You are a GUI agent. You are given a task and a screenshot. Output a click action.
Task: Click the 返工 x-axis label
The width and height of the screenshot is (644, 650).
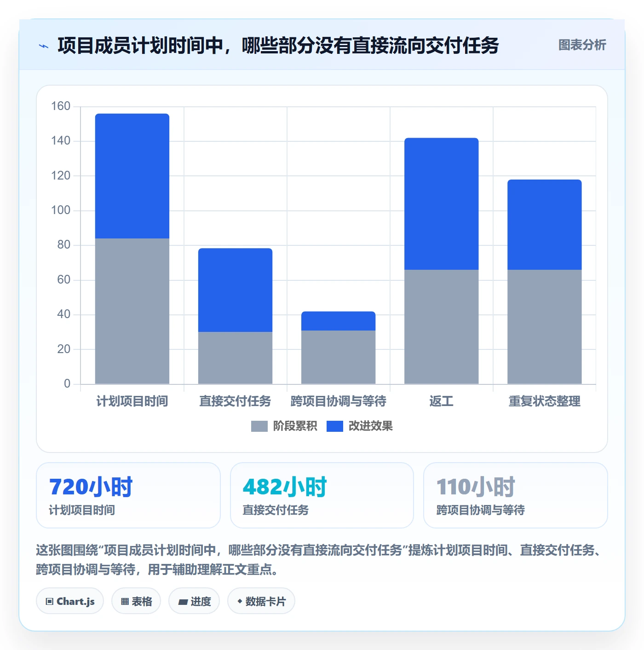pyautogui.click(x=441, y=401)
